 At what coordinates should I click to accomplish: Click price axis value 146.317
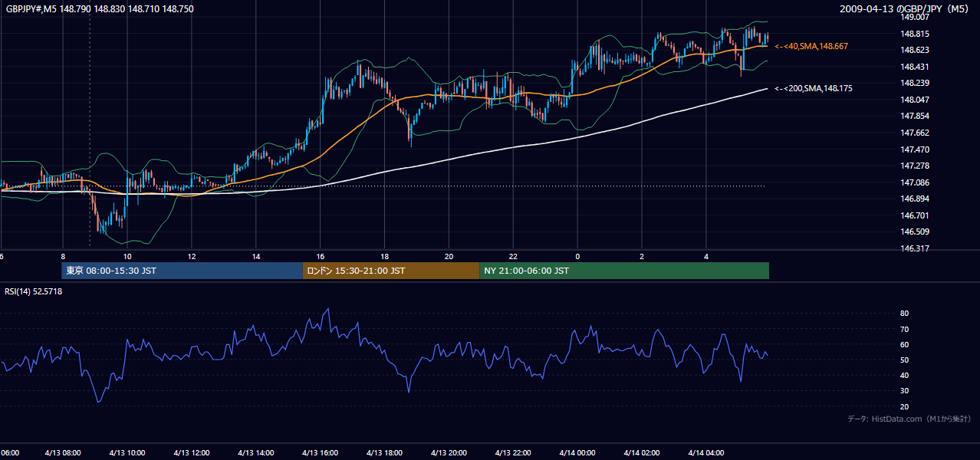click(916, 248)
